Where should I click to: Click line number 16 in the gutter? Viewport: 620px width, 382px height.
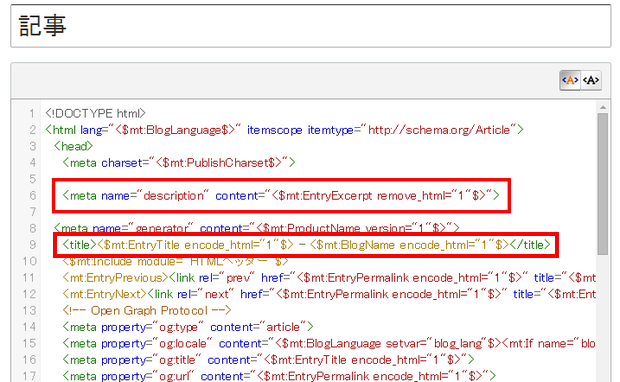point(29,360)
